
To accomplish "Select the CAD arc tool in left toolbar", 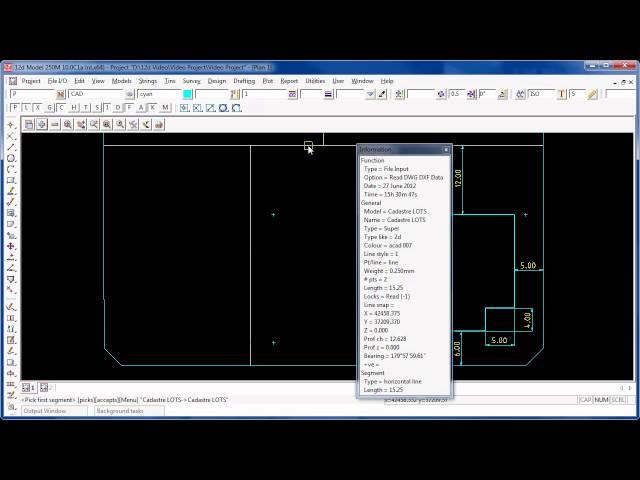I will click(x=11, y=169).
